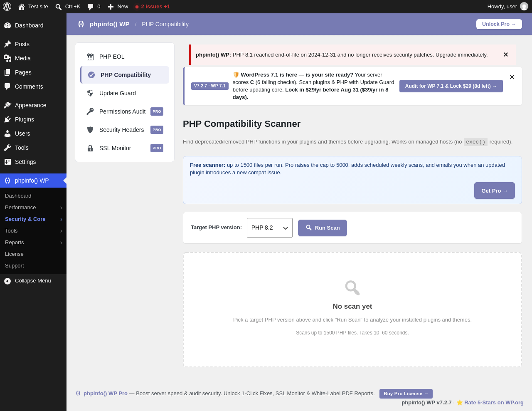Click the PHP Compatibility checkmark icon
532x411 pixels.
[91, 75]
